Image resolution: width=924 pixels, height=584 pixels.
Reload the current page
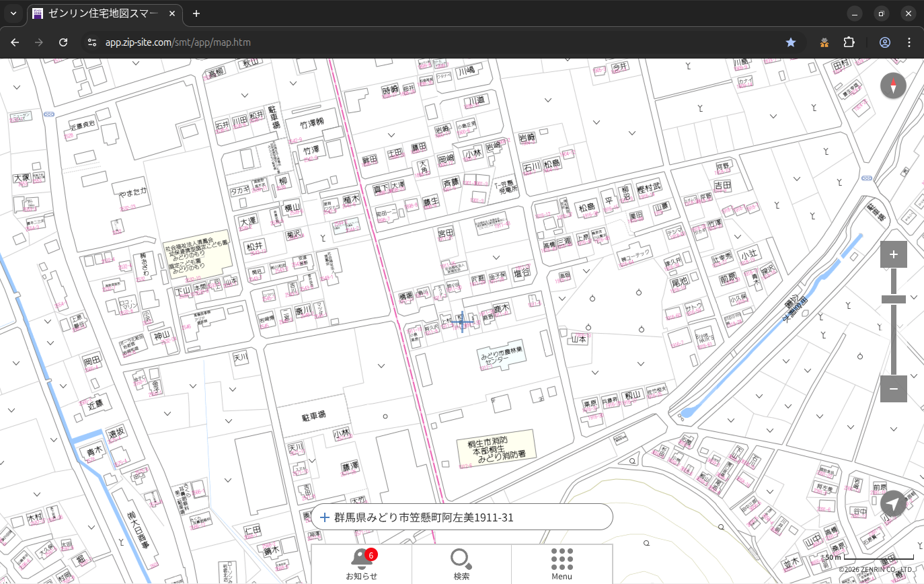point(63,42)
